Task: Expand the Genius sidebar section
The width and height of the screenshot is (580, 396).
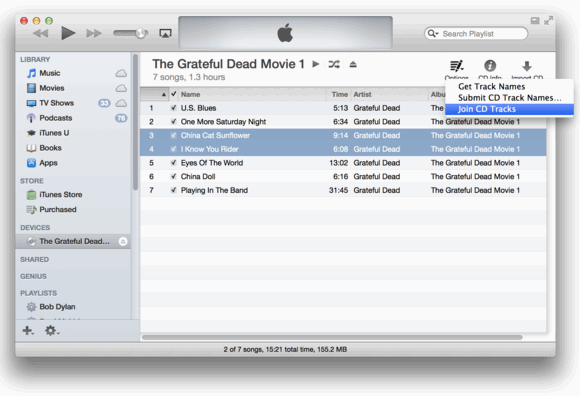Action: [x=33, y=276]
